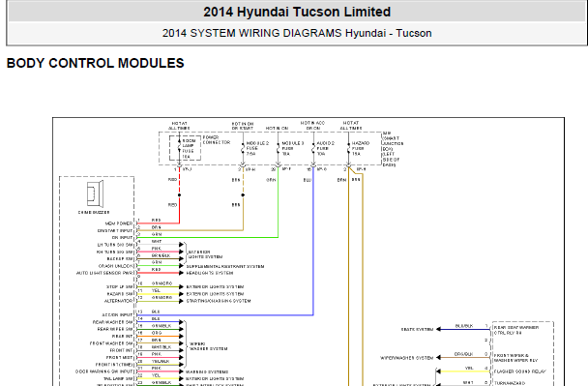Click the 'GRN' label on the vertical green wire
Image resolution: width=588 pixels, height=386 pixels.
coord(271,180)
